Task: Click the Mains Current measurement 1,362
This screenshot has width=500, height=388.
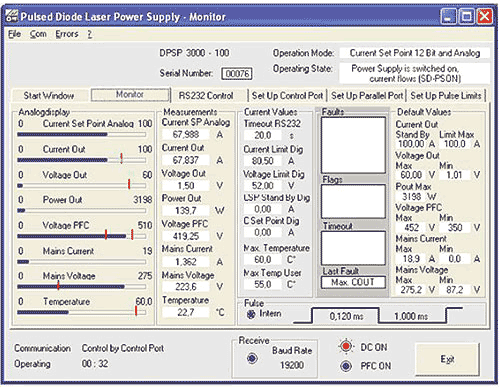Action: [x=186, y=262]
